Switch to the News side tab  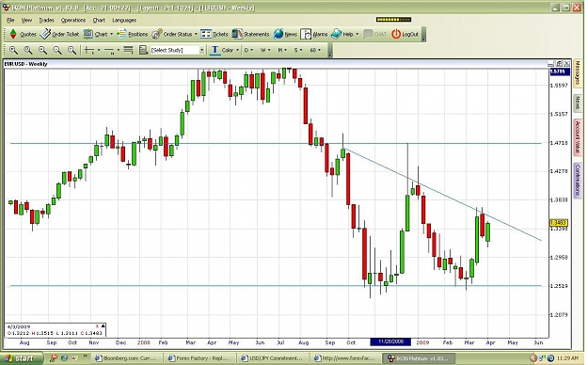pos(578,103)
